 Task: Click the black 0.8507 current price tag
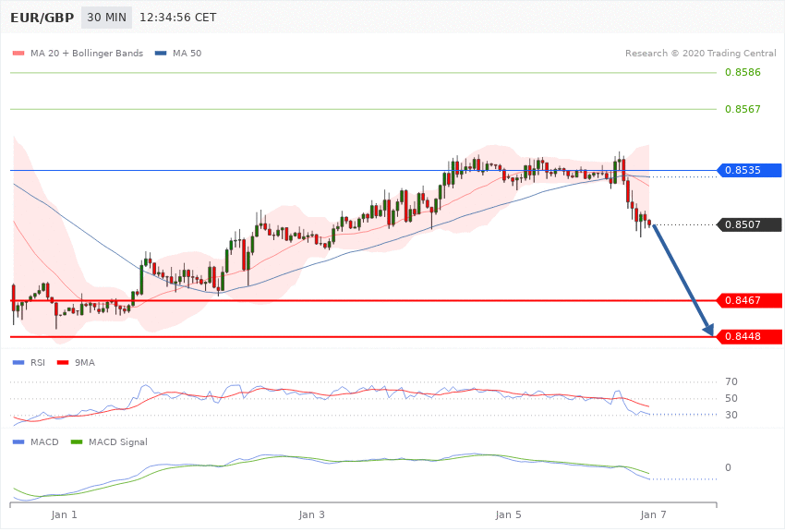pos(750,224)
